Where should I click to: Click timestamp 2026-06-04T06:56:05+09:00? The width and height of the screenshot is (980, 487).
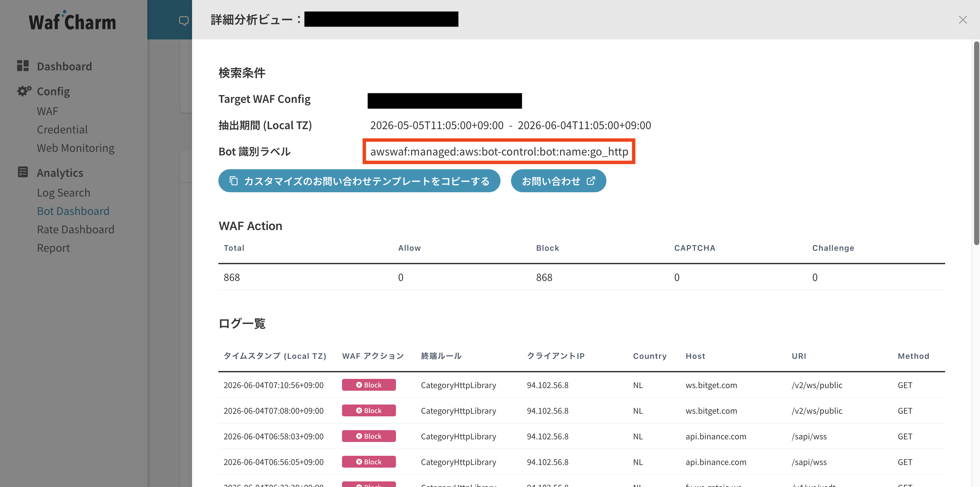tap(274, 462)
